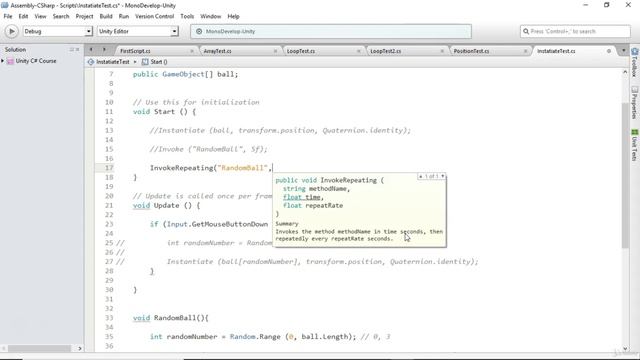The width and height of the screenshot is (640, 360).
Task: Open the document tab list dropdown
Action: pyautogui.click(x=623, y=51)
